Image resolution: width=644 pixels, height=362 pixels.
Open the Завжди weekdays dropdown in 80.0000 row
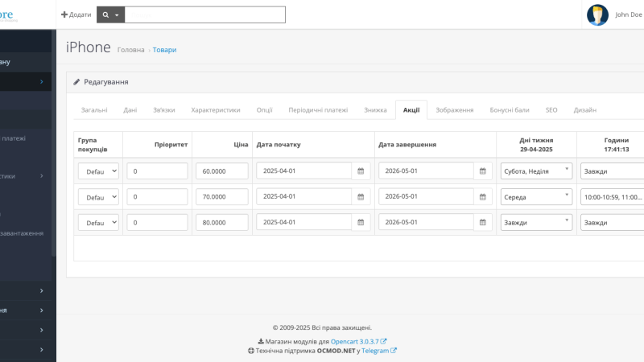pyautogui.click(x=536, y=222)
